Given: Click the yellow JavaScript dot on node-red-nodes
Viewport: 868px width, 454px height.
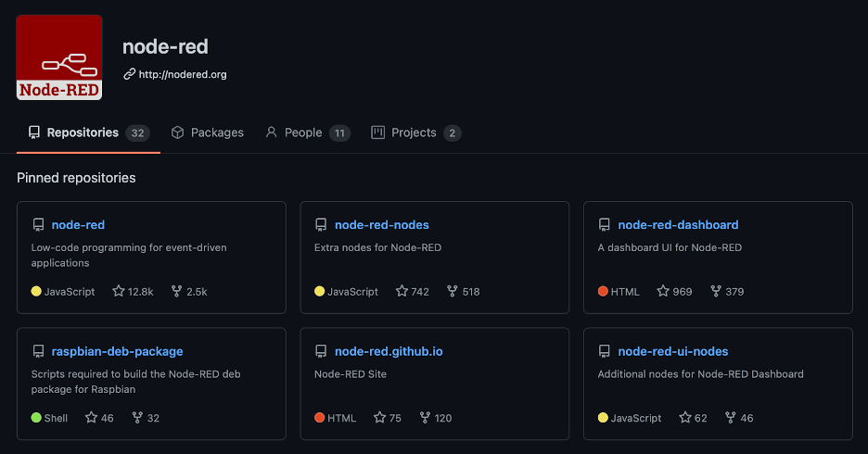Looking at the screenshot, I should [x=320, y=291].
